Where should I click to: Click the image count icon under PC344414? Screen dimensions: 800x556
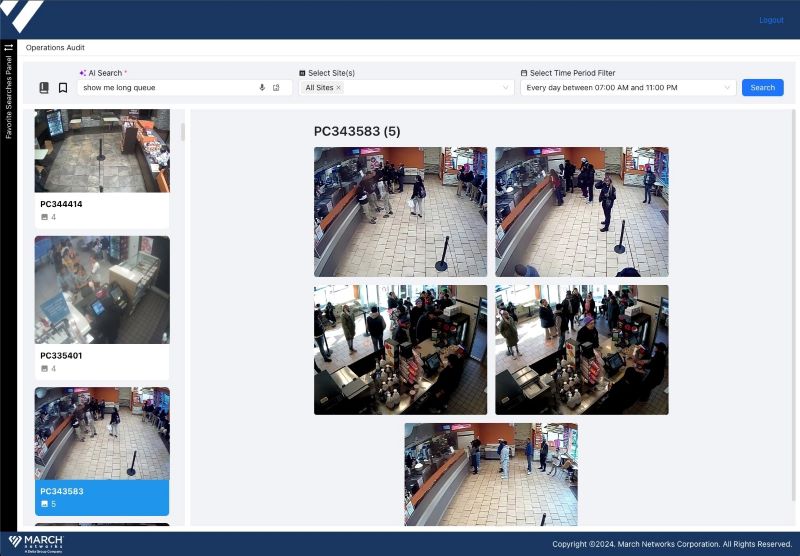point(44,217)
